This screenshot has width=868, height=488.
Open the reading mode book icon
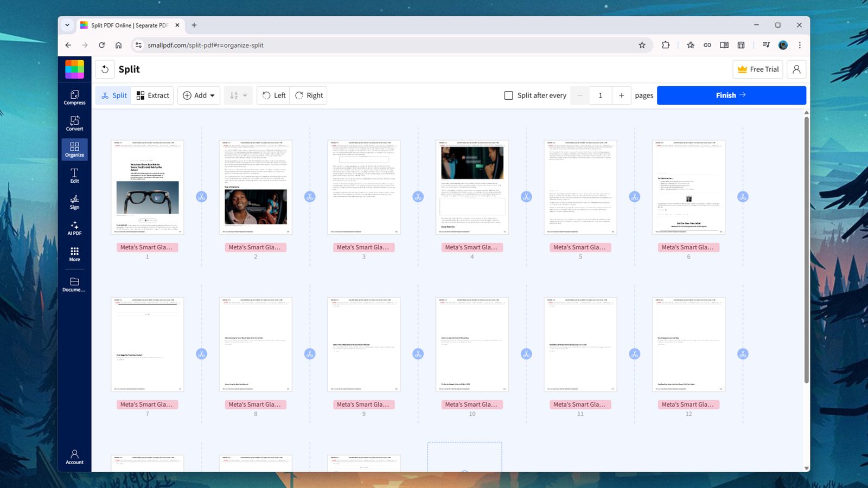[724, 45]
